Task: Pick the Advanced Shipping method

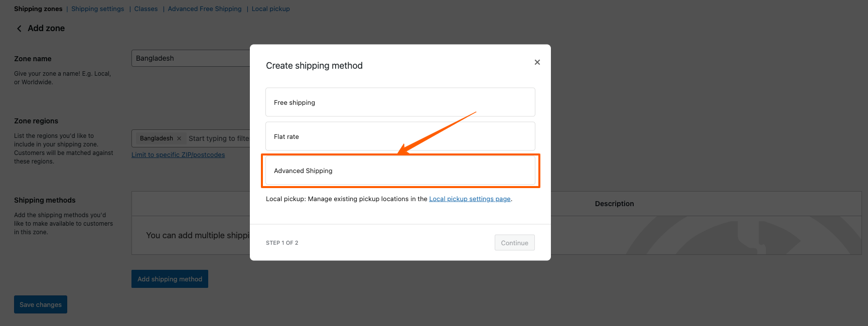Action: point(400,171)
